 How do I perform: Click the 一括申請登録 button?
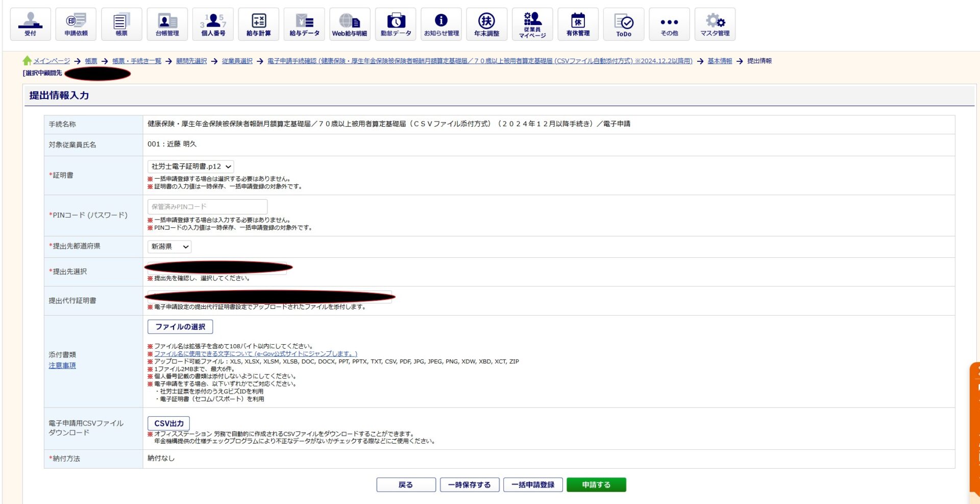click(532, 485)
